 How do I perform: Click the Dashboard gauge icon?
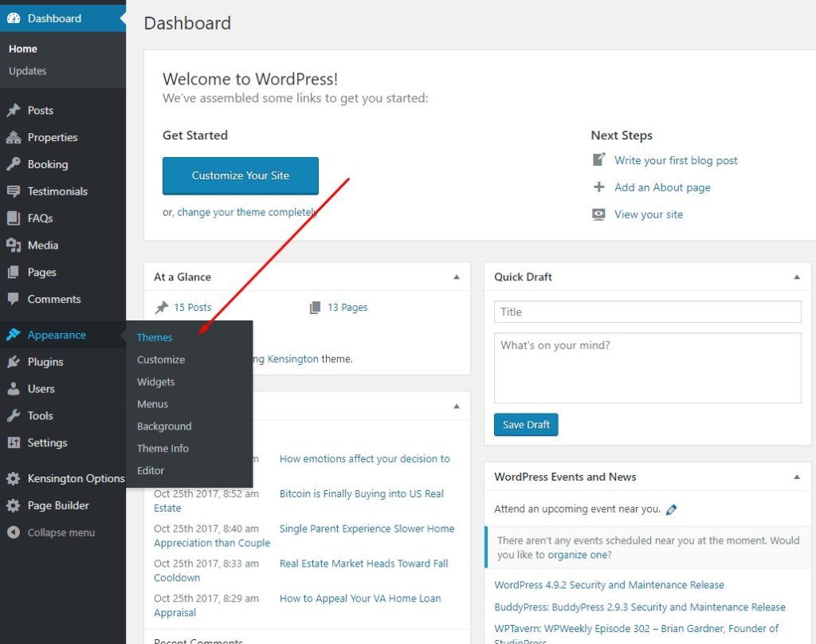(14, 18)
